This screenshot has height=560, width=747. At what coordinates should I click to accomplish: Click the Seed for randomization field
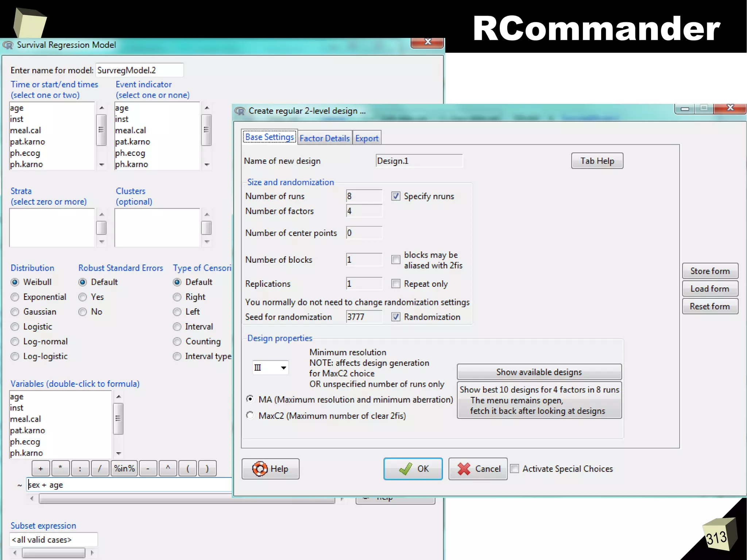(x=364, y=317)
